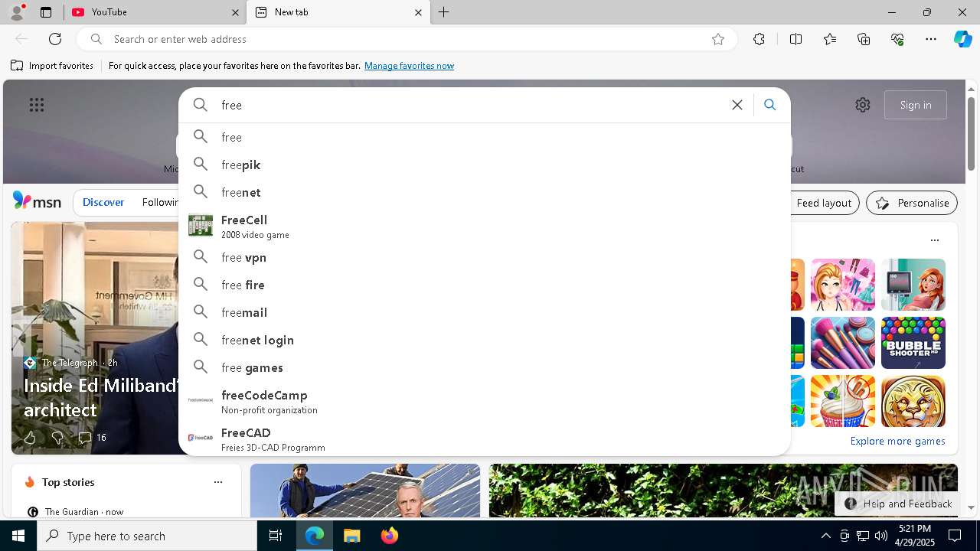Open the Copilot sidebar icon
This screenshot has height=551, width=980.
[x=962, y=39]
